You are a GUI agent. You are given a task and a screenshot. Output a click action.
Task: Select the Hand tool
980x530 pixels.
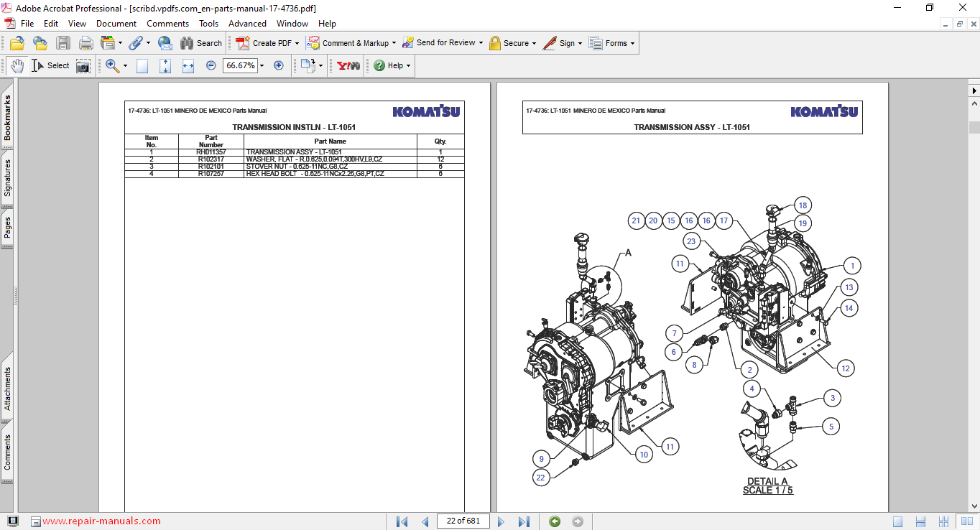[x=17, y=65]
